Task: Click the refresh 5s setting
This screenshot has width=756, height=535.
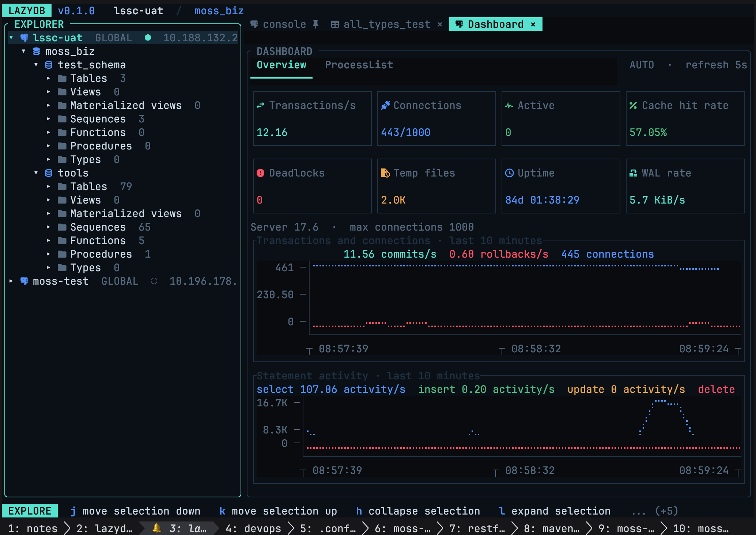Action: (716, 65)
